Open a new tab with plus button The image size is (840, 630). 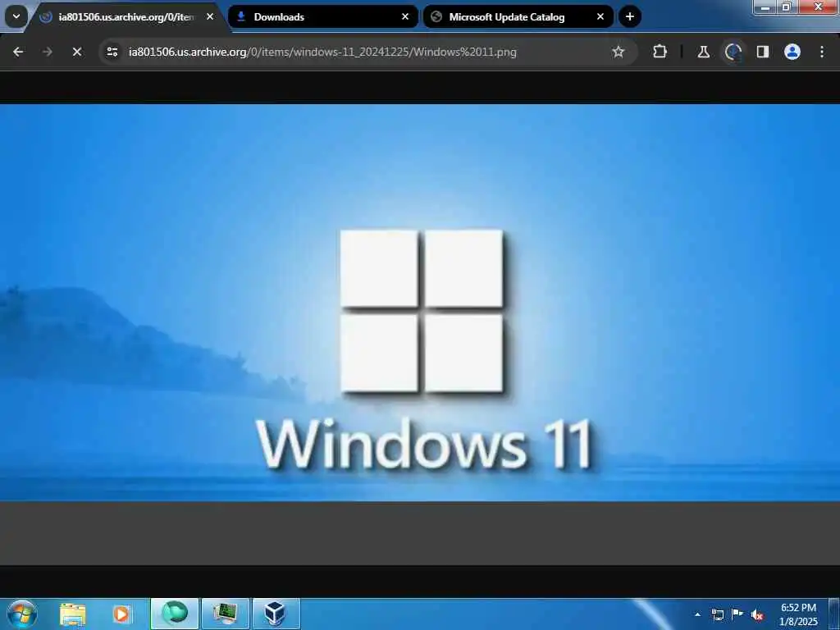coord(630,16)
